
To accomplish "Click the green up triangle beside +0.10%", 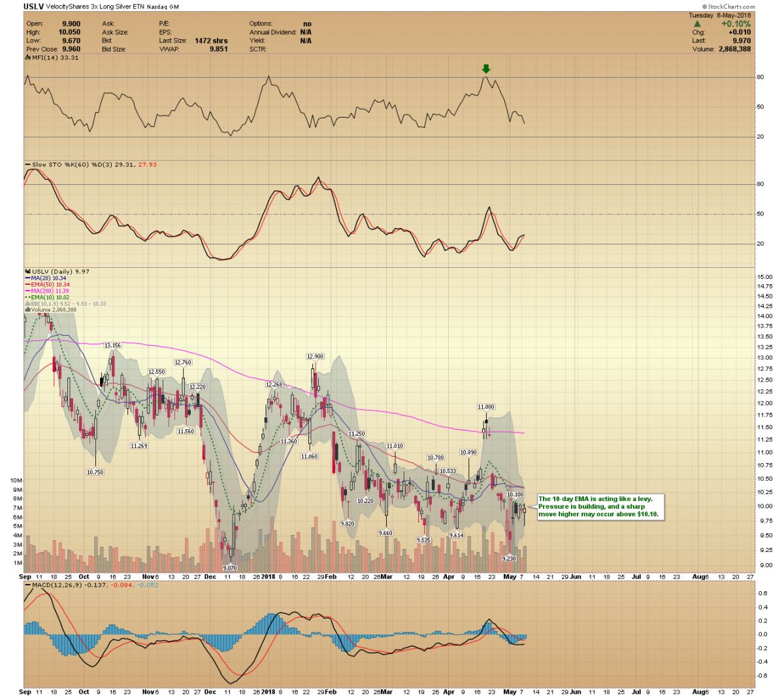I will coord(697,24).
